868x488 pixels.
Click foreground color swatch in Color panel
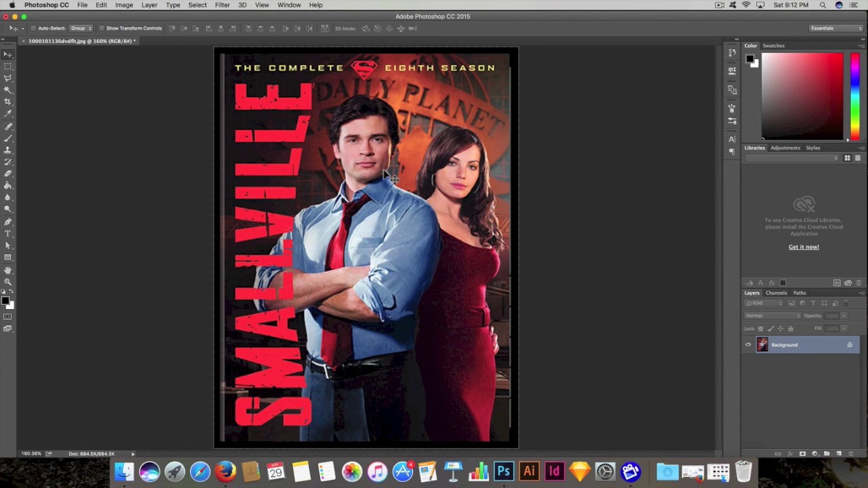click(x=750, y=58)
